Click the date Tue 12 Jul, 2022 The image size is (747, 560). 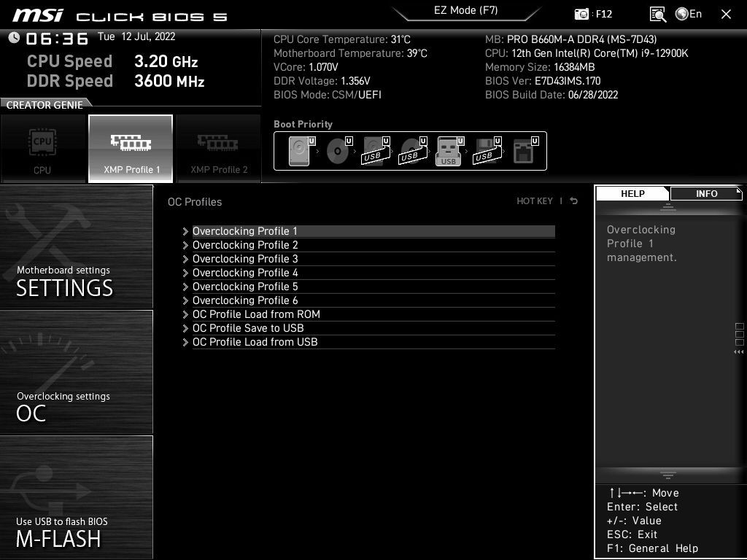[136, 36]
